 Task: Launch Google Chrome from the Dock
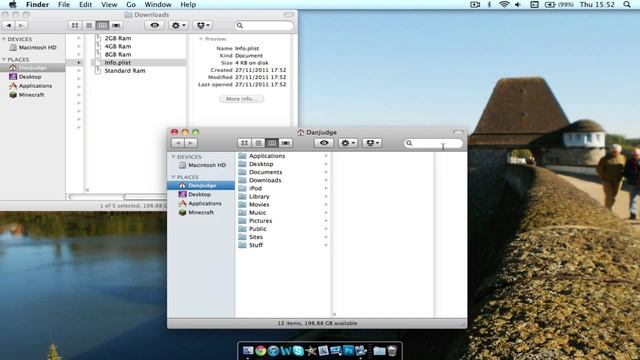[x=260, y=351]
